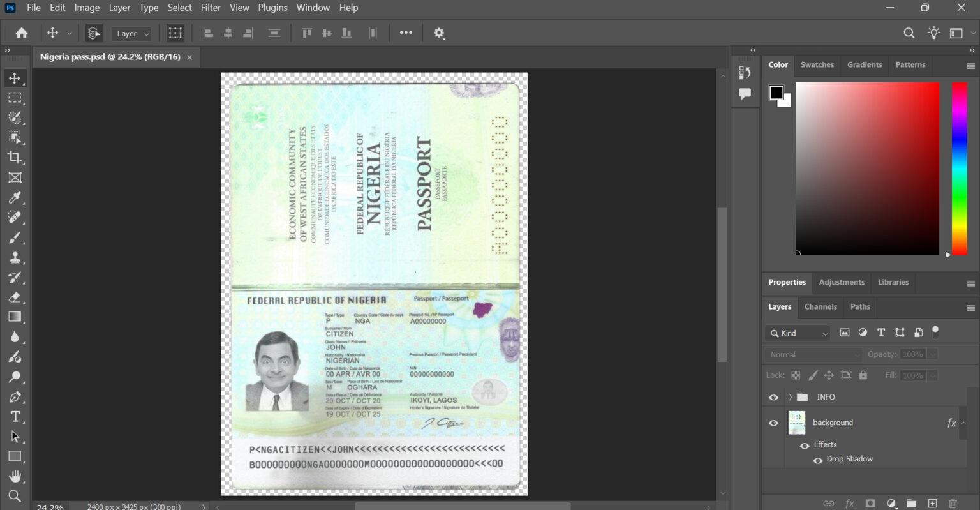Screen dimensions: 980x510
Task: Open the Search icon in options bar
Action: [909, 33]
